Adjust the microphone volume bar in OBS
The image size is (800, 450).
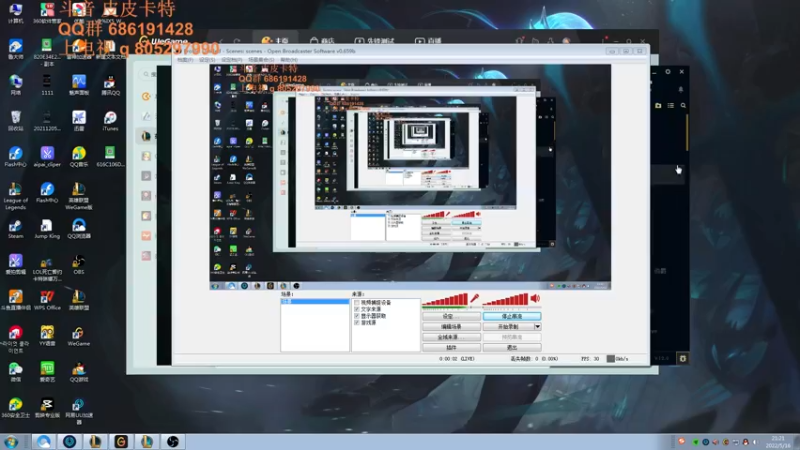click(445, 299)
